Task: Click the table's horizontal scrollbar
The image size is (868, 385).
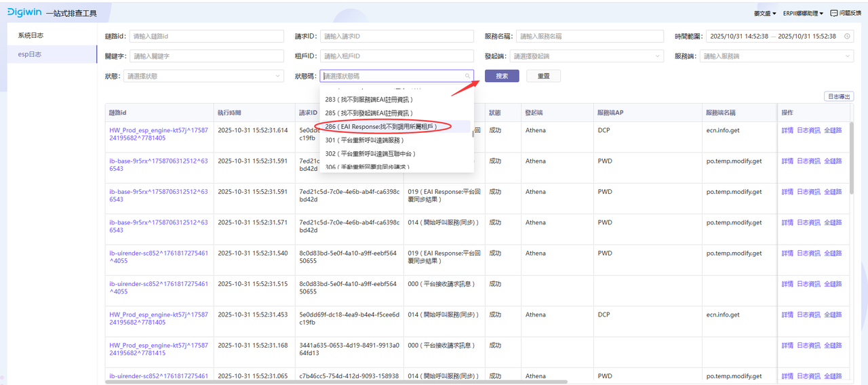Action: pyautogui.click(x=339, y=382)
